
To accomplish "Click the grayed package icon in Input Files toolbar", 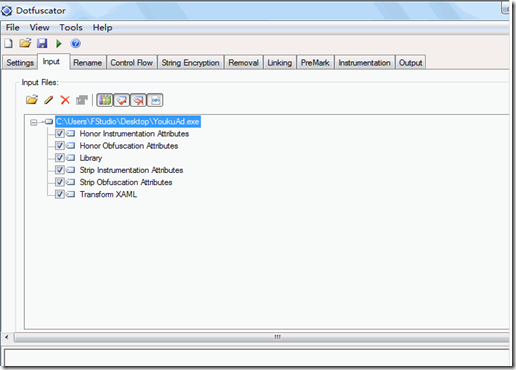I will (82, 100).
